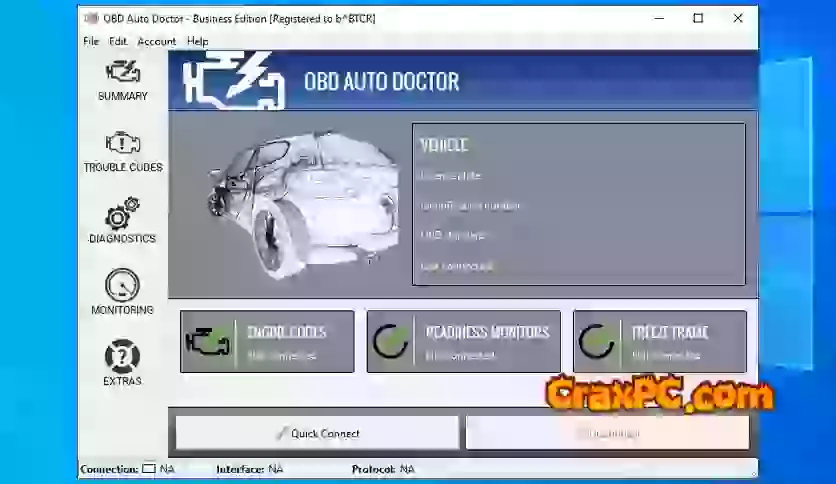Click the button right of Quick Connect
This screenshot has width=836, height=484.
(x=608, y=433)
